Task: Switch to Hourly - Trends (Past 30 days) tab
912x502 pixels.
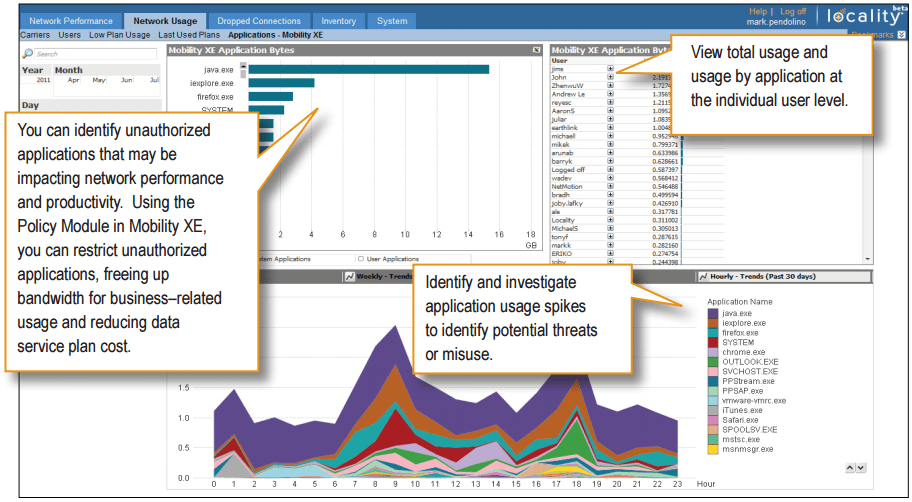Action: point(785,277)
